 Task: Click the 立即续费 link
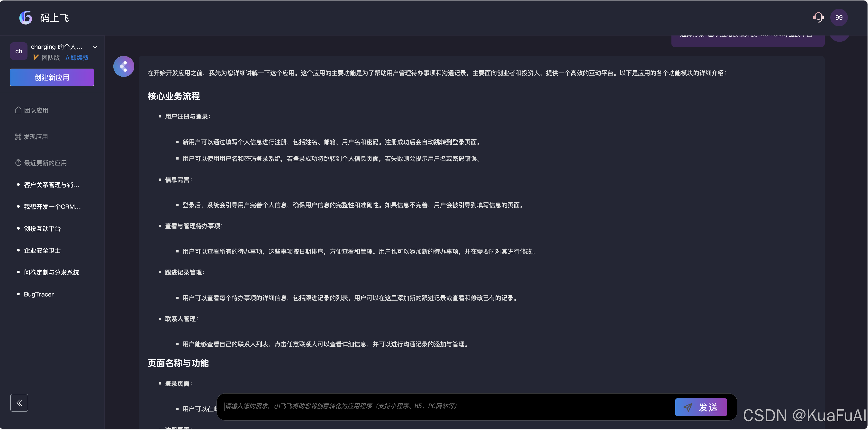pos(76,58)
